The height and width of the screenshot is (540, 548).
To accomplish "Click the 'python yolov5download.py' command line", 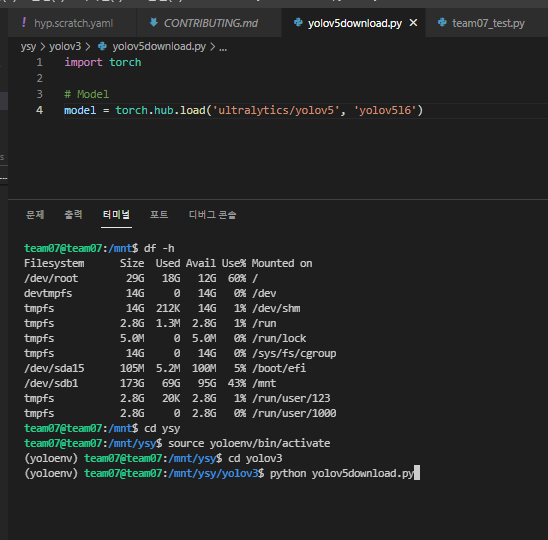I will [342, 474].
